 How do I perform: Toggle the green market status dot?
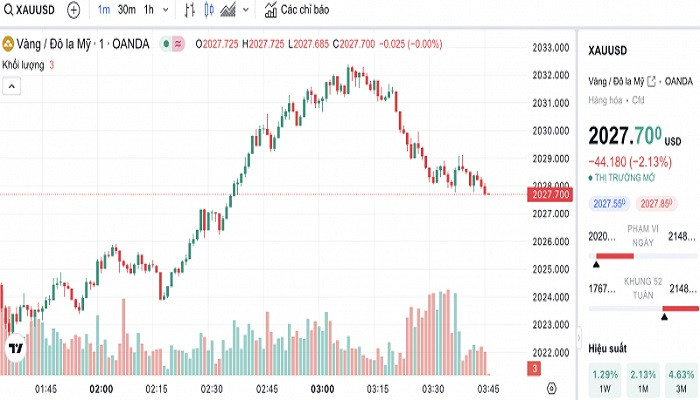(x=163, y=43)
